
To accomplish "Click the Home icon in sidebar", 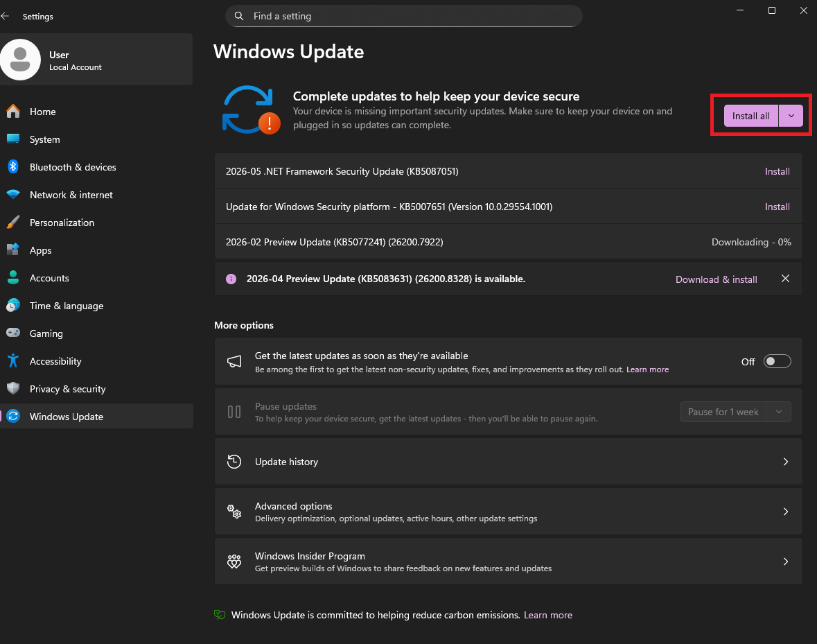I will click(13, 112).
